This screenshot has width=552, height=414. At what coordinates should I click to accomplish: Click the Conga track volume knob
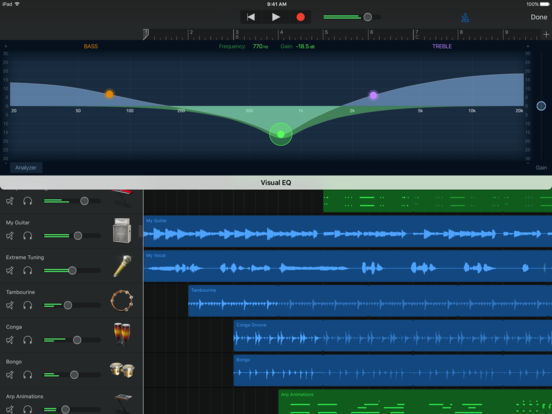[x=77, y=340]
